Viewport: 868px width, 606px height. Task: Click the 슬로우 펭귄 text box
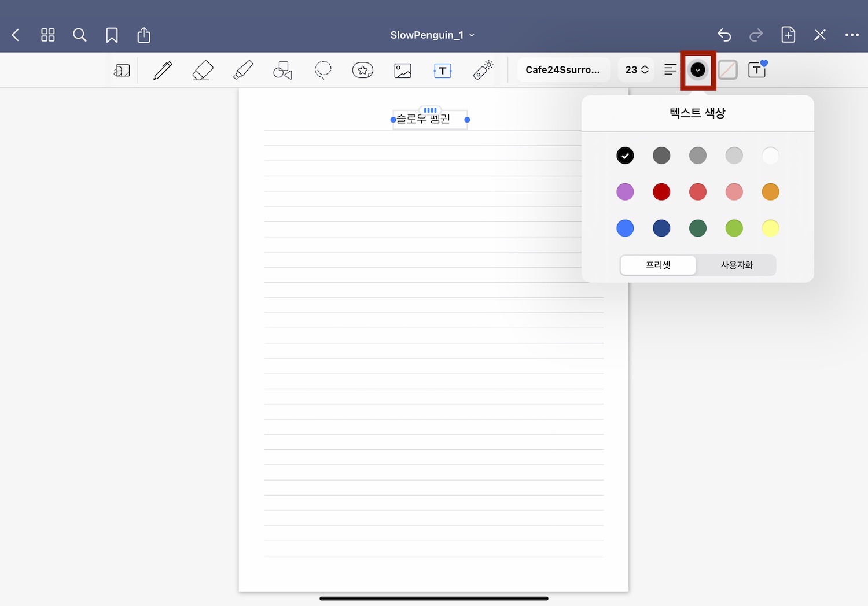click(x=430, y=120)
